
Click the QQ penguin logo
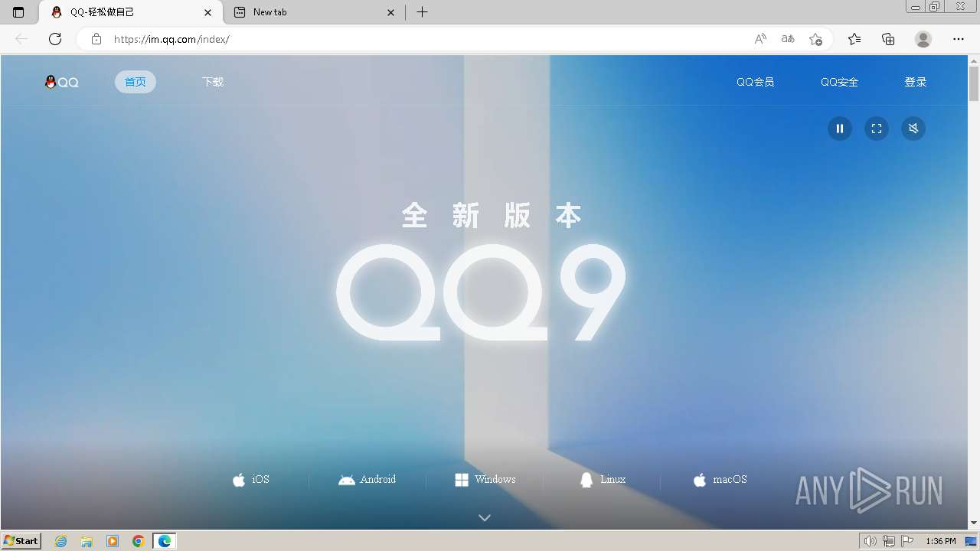click(x=62, y=82)
